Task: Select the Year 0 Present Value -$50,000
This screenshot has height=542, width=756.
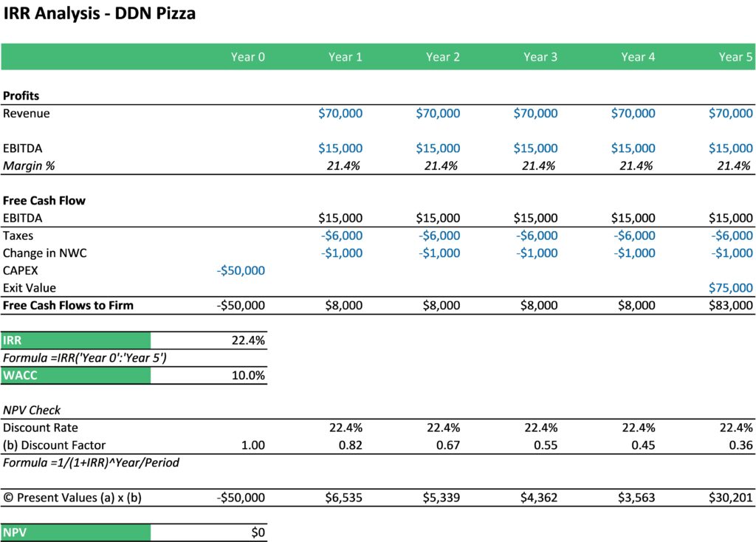Action: pos(241,498)
